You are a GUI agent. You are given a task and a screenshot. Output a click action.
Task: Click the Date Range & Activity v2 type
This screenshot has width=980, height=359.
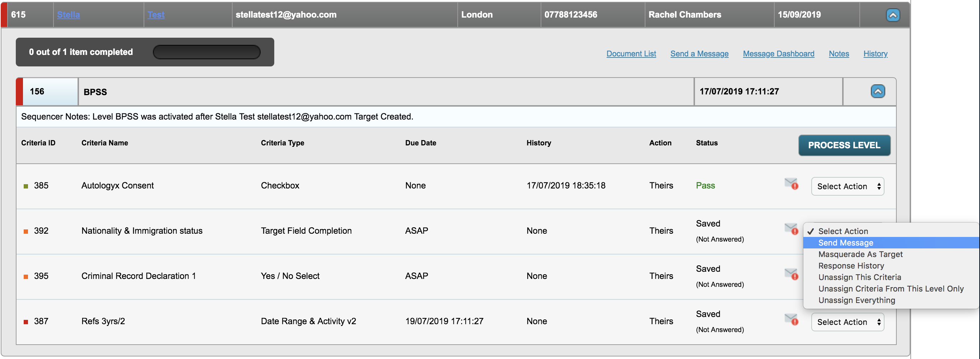click(x=308, y=321)
